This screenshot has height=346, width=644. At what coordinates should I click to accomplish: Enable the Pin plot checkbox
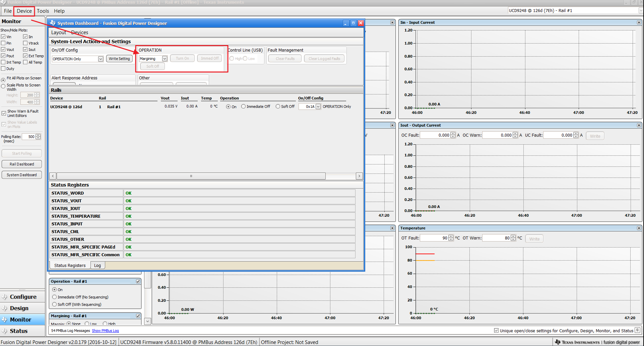click(3, 43)
